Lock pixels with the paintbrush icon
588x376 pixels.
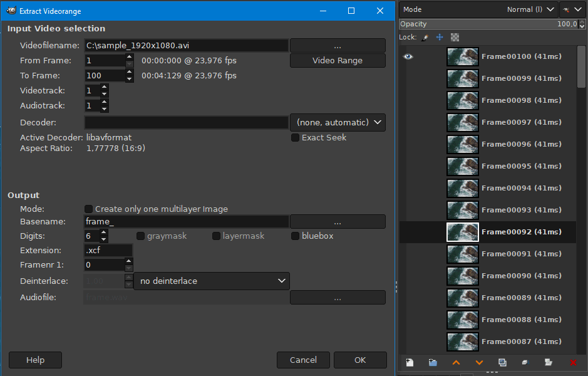(425, 37)
